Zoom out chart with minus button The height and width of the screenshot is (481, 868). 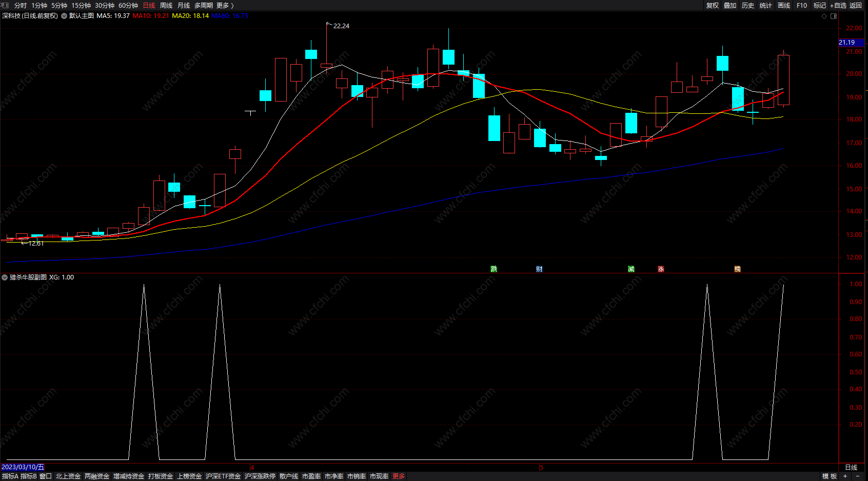[858, 476]
